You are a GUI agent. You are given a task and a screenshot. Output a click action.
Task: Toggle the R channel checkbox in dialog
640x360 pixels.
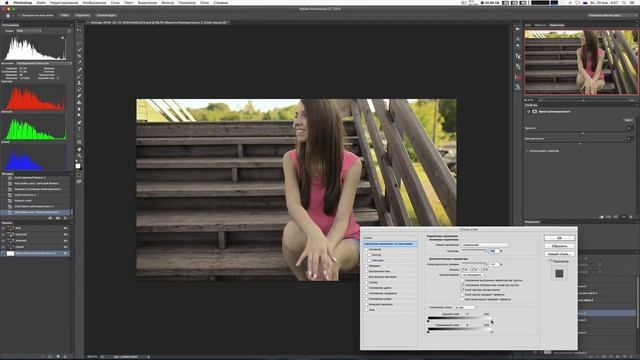click(x=462, y=269)
